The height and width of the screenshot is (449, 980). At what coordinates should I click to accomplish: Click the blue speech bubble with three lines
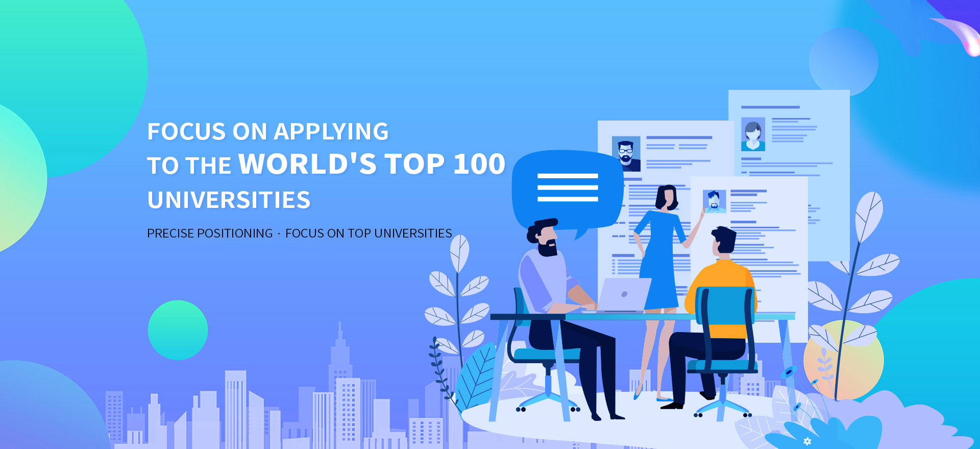(x=567, y=189)
